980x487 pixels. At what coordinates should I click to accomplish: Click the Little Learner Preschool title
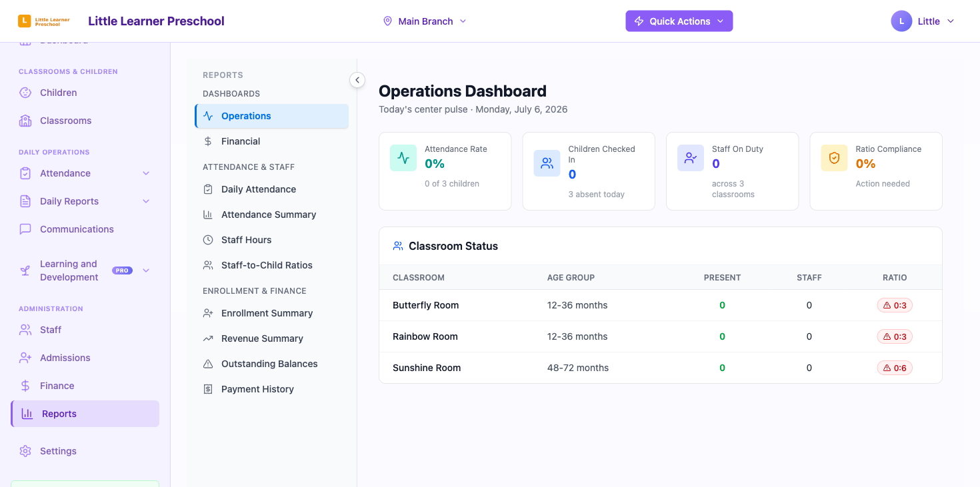click(x=156, y=21)
